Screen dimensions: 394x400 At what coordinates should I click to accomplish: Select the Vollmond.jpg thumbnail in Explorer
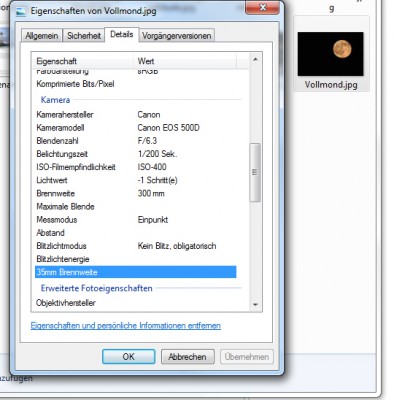(330, 54)
